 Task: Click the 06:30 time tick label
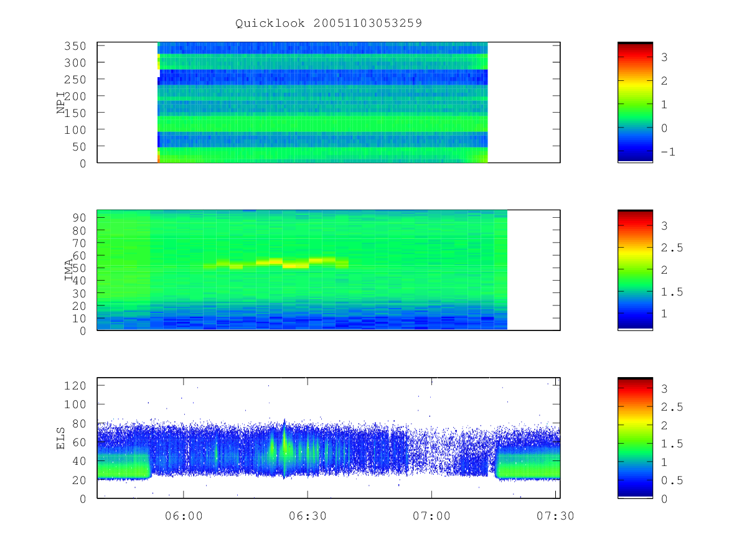308,516
